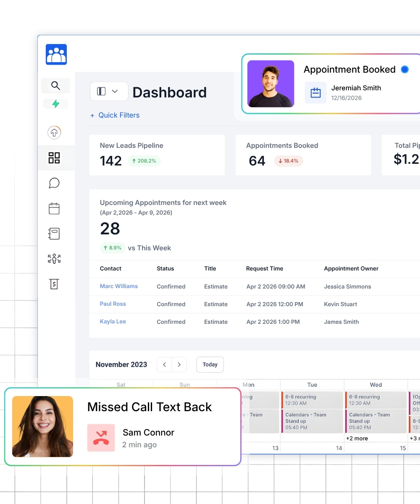The image size is (420, 504).
Task: Click Quick Filters link
Action: [x=115, y=115]
